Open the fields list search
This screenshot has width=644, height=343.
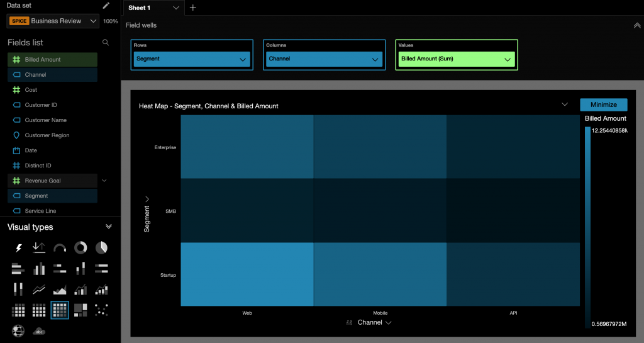(106, 43)
